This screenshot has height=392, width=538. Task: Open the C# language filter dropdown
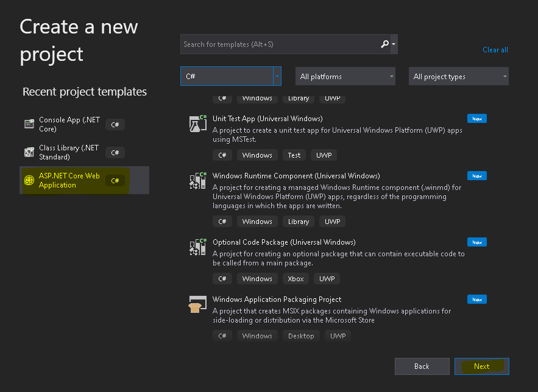(231, 76)
